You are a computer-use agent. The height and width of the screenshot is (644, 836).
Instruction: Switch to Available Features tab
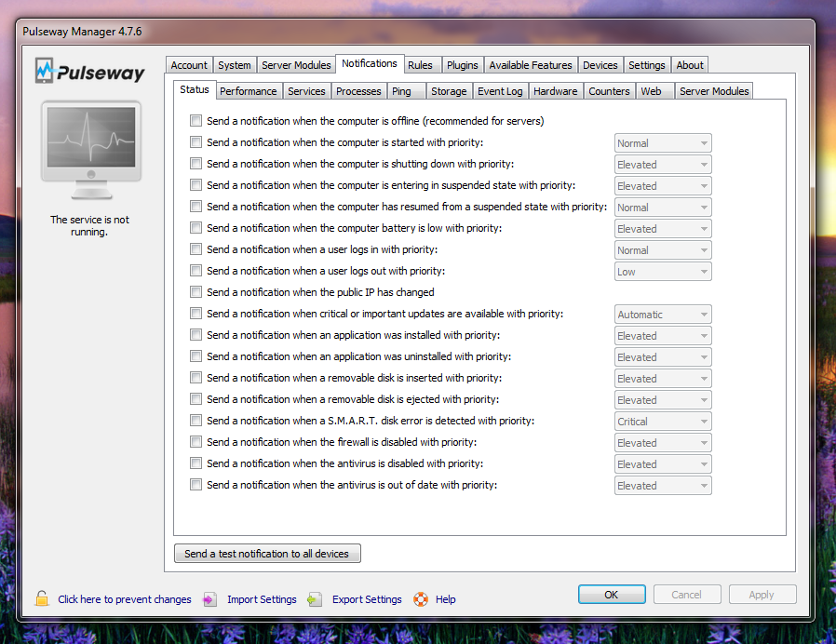coord(531,65)
